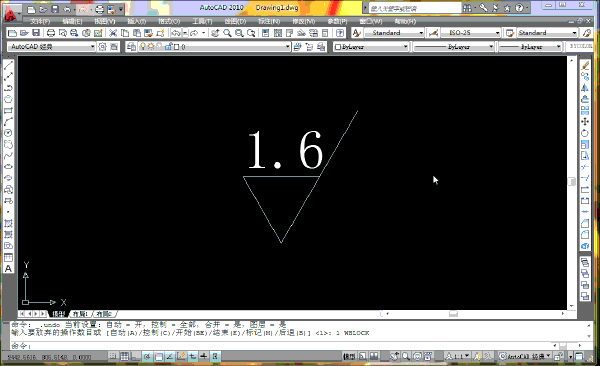The height and width of the screenshot is (366, 600).
Task: Click the Save icon in the standard toolbar
Action: (x=36, y=33)
